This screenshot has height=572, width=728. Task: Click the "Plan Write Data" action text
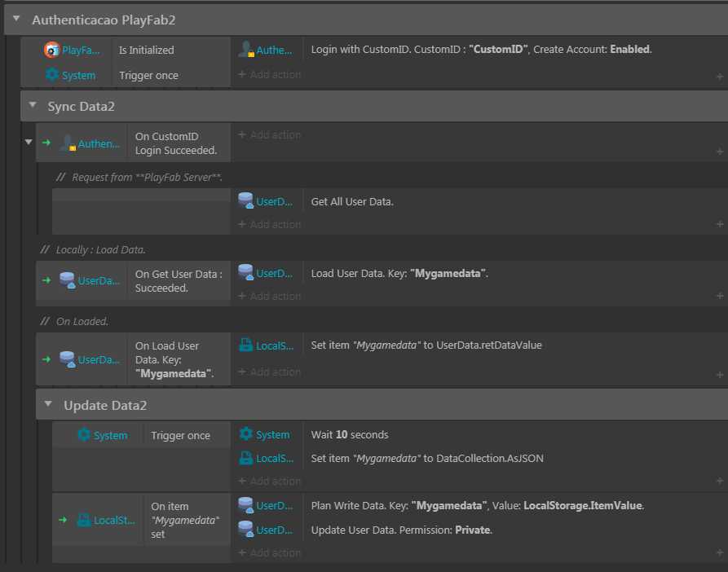pos(477,506)
